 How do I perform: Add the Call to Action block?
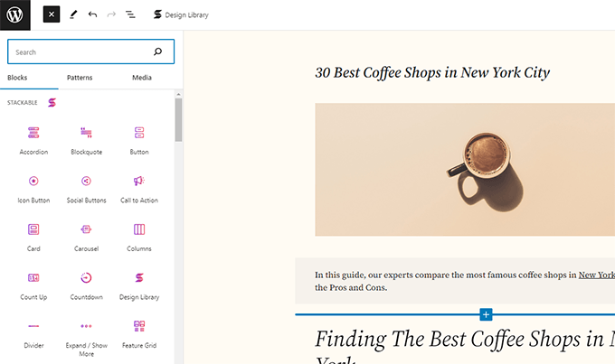click(x=139, y=187)
